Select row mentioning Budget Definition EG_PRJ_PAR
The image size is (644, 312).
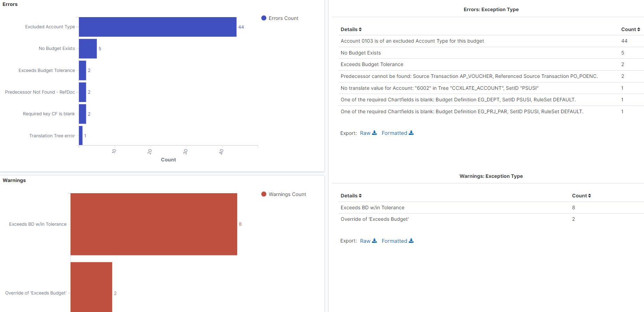pos(491,112)
